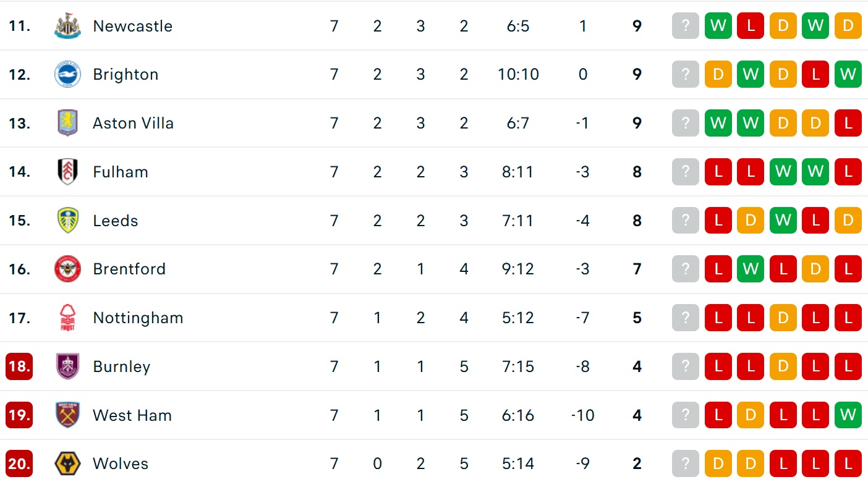Click Leeds' green W form badge
The height and width of the screenshot is (482, 868).
pyautogui.click(x=783, y=221)
